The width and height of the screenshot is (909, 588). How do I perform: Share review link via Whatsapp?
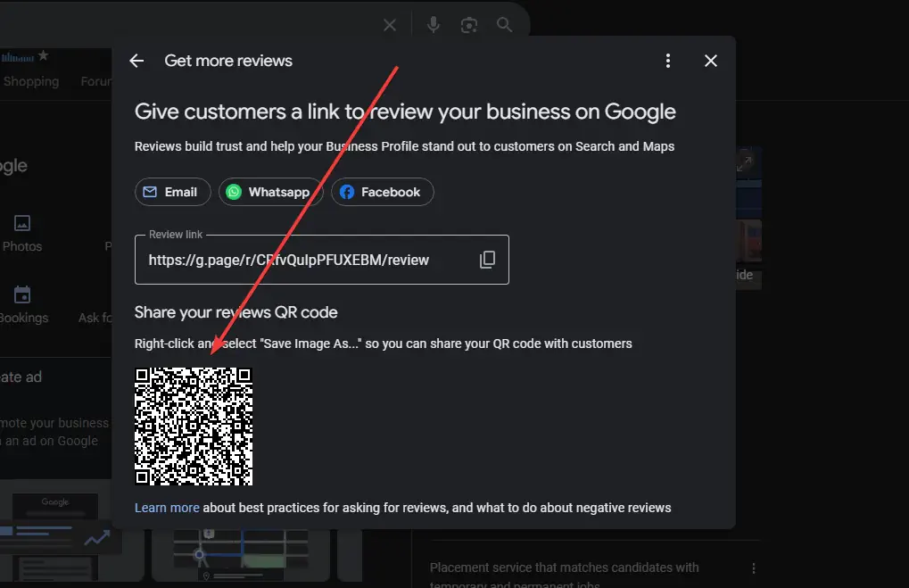click(x=270, y=192)
